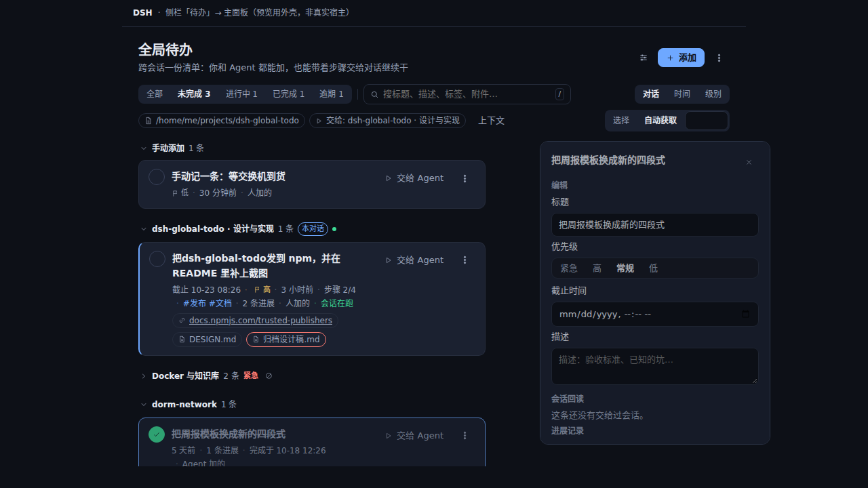Focus the 搜标题、描述、标签、附件 search box
Screen dimensions: 868x488
(467, 94)
